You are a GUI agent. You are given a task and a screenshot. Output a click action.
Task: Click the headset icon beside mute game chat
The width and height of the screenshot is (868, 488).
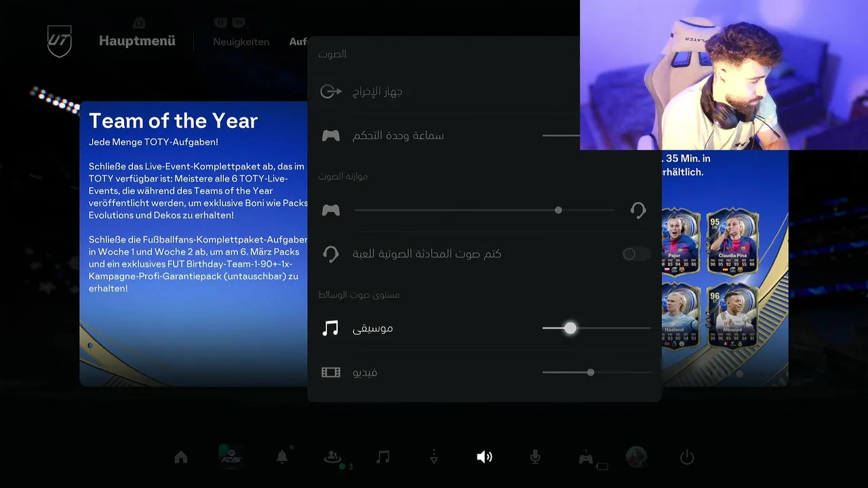[330, 254]
